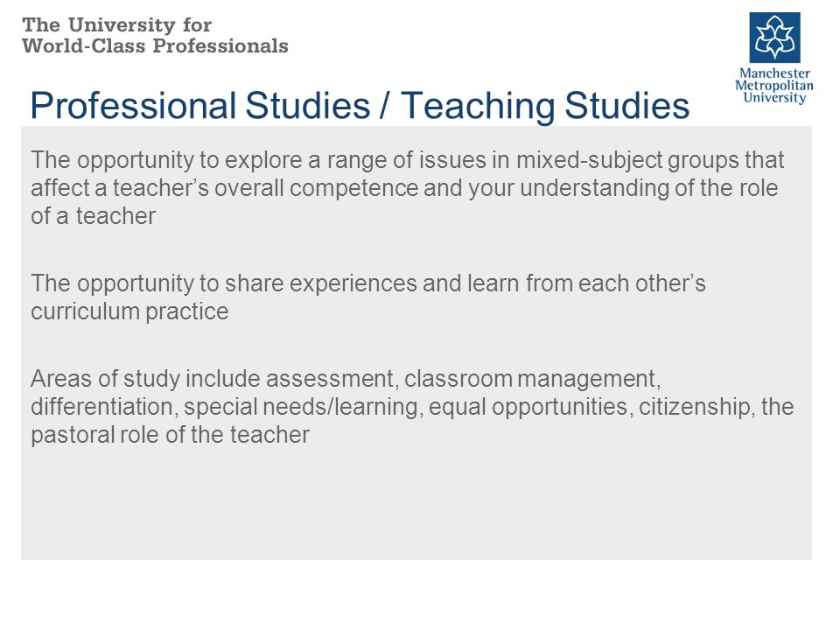Click the word citizenship

tap(694, 407)
